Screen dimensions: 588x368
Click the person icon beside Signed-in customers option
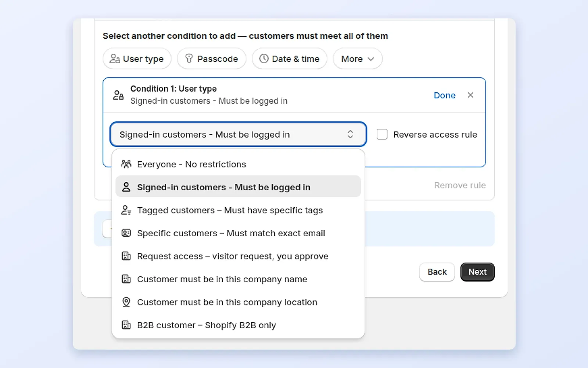point(126,187)
